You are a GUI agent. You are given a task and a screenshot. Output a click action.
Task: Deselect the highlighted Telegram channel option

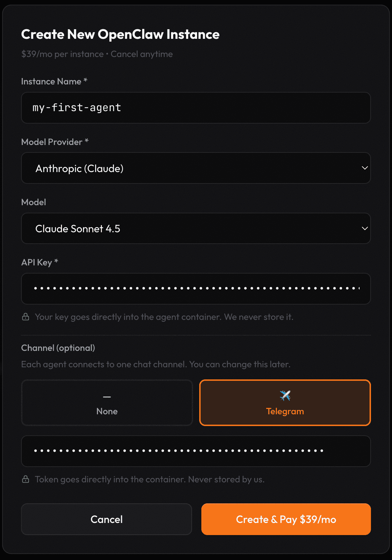(x=285, y=403)
